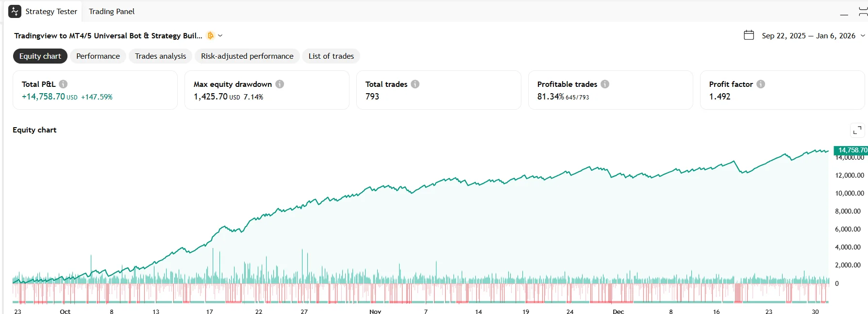Screen dimensions: 868x314
Task: Click the Max equity drawdown info icon
Action: 280,84
